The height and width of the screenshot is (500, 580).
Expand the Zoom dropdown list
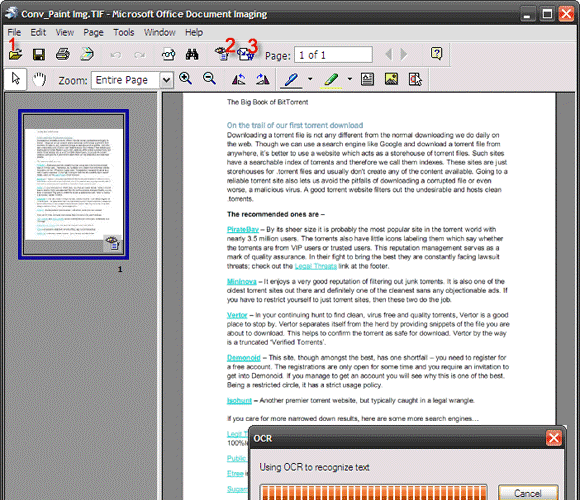click(x=167, y=80)
